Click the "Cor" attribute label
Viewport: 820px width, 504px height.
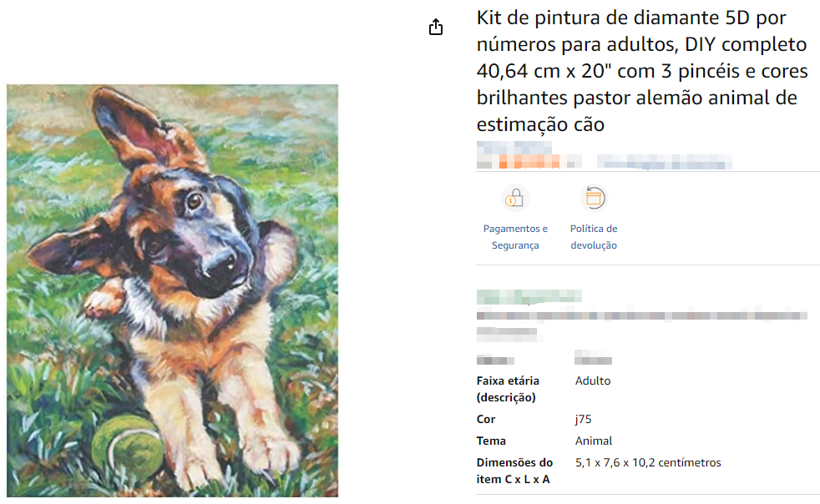coord(486,419)
